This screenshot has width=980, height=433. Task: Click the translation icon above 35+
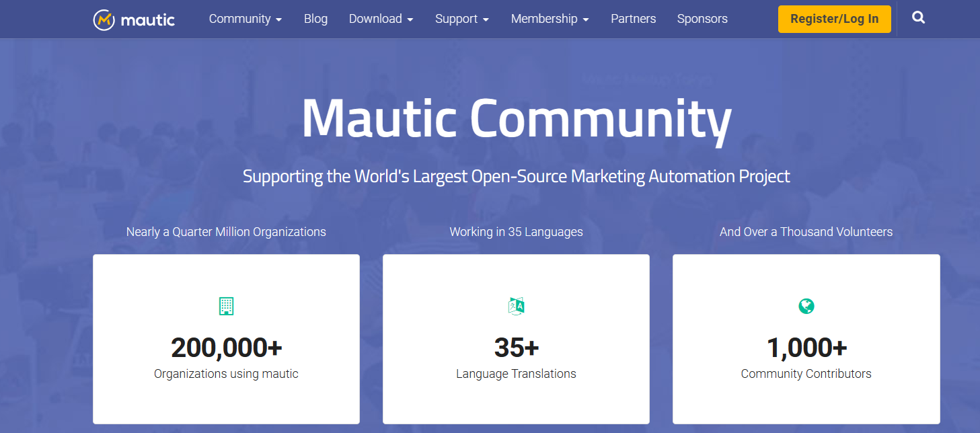click(x=516, y=306)
